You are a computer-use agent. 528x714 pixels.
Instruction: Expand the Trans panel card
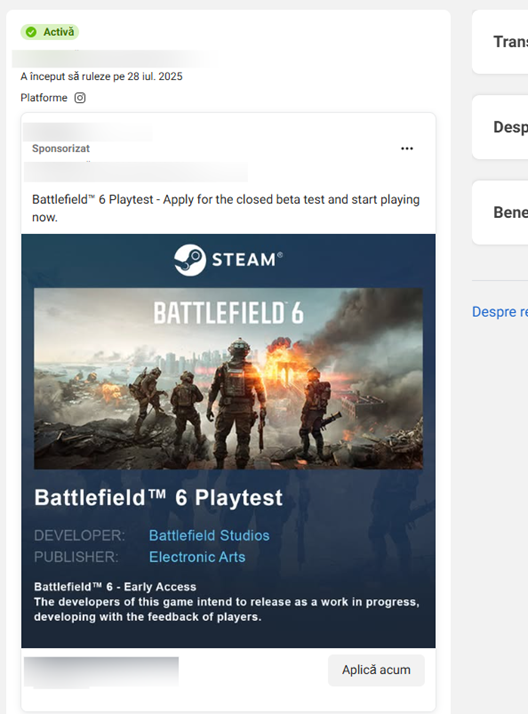pyautogui.click(x=500, y=42)
